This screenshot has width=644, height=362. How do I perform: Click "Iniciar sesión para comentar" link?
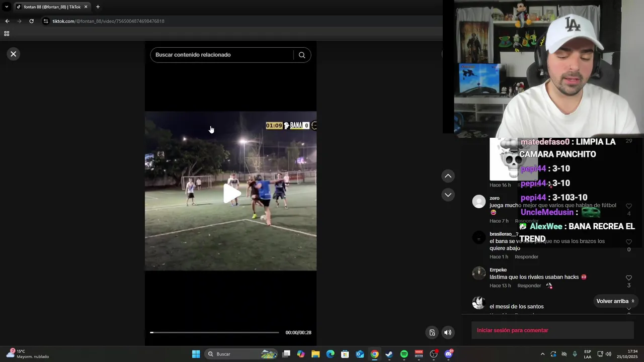(x=512, y=330)
